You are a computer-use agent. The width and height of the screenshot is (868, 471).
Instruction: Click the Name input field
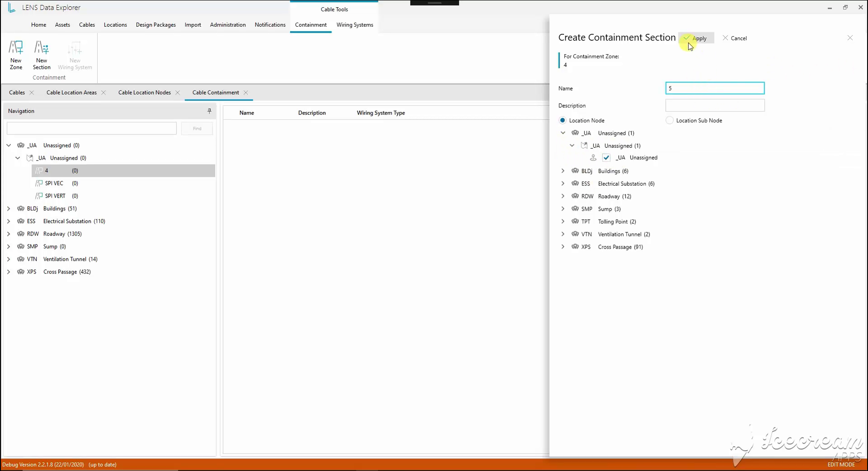(715, 88)
